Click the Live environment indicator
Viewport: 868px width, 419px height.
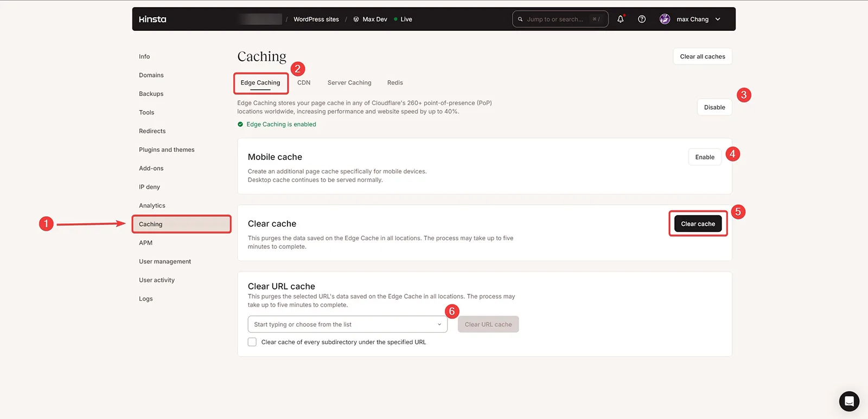[x=403, y=19]
